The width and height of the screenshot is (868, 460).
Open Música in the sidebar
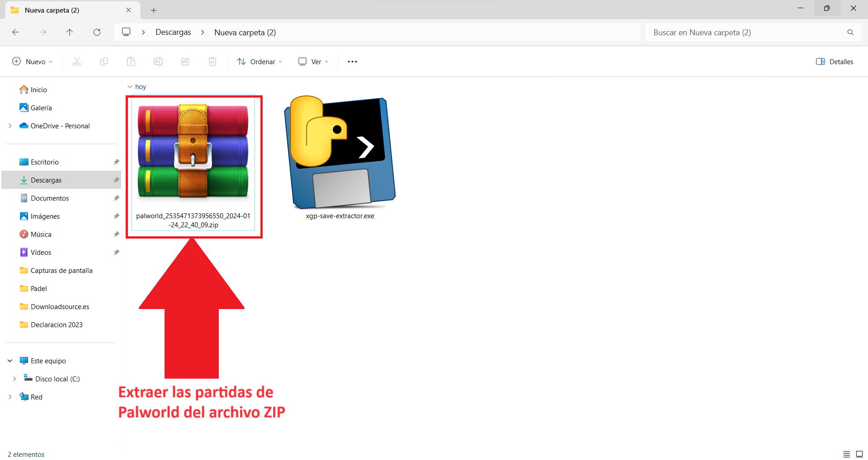(x=35, y=234)
